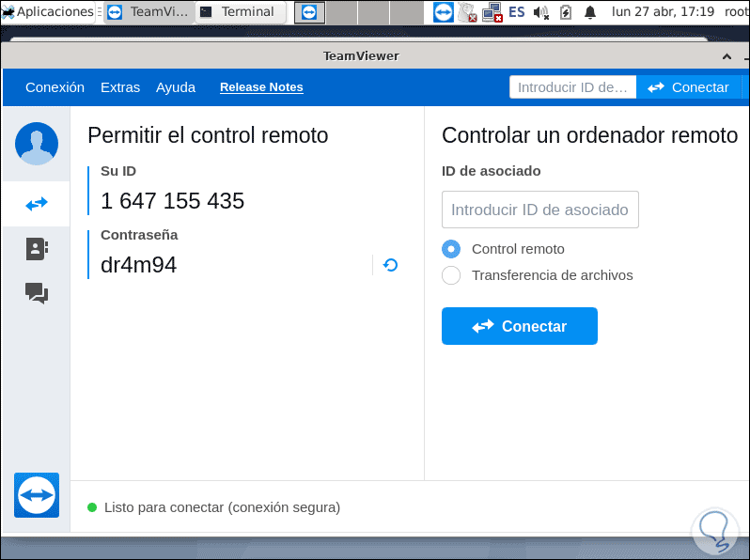Open the Conexión menu

(55, 87)
